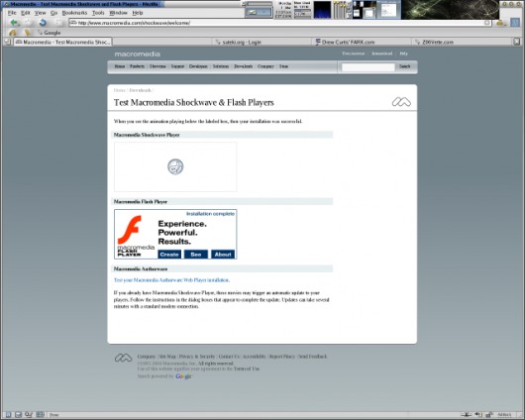Open new tab button left of tabs
This screenshot has width=525, height=420.
[x=7, y=42]
